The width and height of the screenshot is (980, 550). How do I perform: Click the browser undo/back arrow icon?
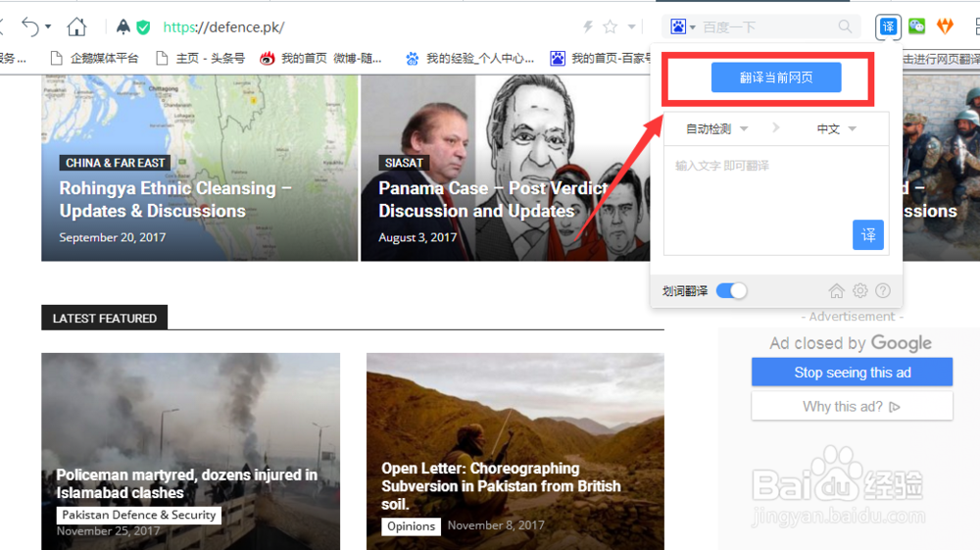(x=30, y=26)
